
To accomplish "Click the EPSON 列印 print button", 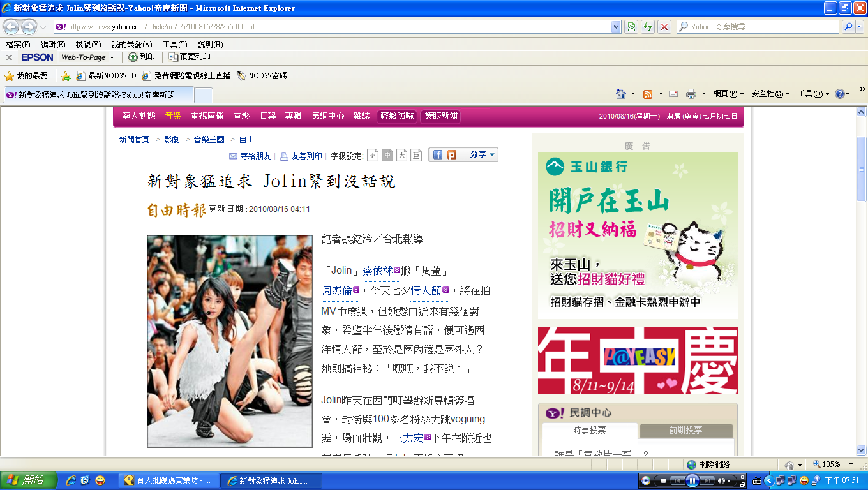I will tap(142, 57).
